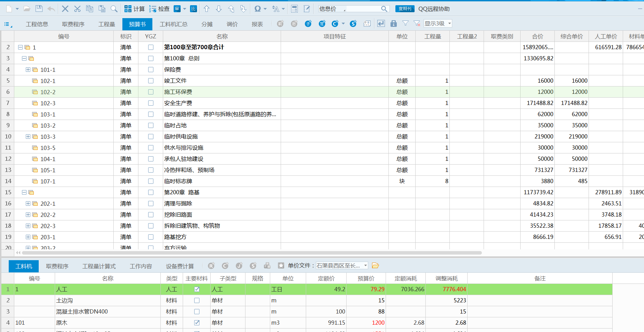Open the 显示3级 display level dropdown
The width and height of the screenshot is (644, 332).
(x=449, y=23)
